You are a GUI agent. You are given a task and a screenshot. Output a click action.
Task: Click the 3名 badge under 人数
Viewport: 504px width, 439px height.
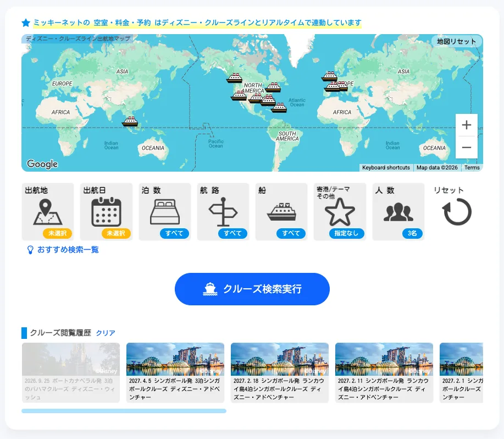click(412, 233)
